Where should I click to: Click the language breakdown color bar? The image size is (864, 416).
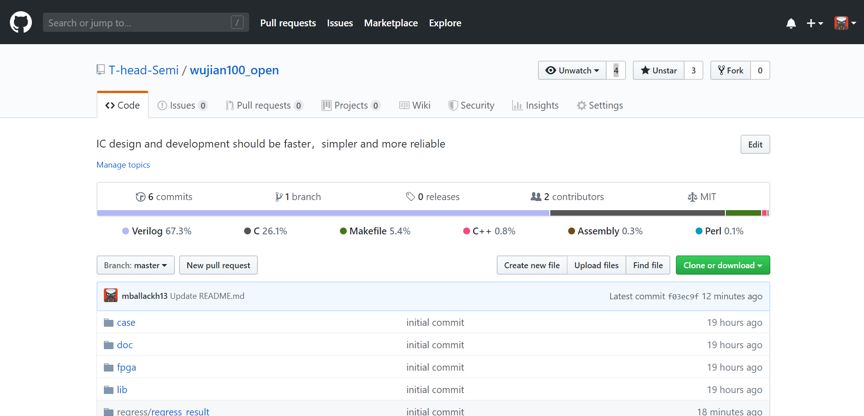(x=433, y=213)
